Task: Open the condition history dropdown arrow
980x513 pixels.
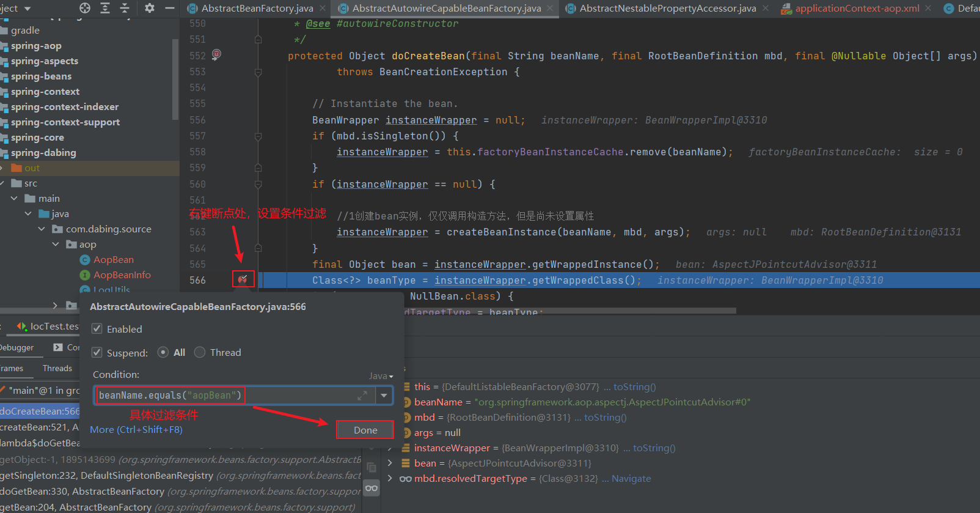Action: (x=384, y=396)
